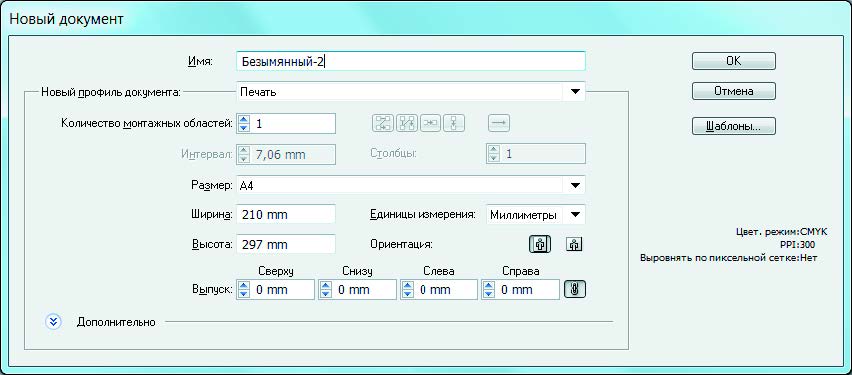Select the Grid by Column artboard layout icon
This screenshot has width=852, height=375.
pos(406,123)
